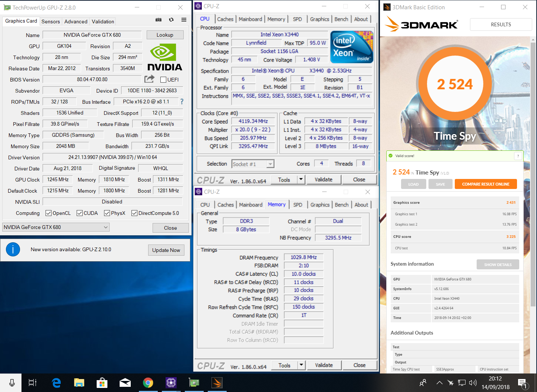This screenshot has width=537, height=392.
Task: Click the Lookup button in GPU-Z
Action: point(165,35)
